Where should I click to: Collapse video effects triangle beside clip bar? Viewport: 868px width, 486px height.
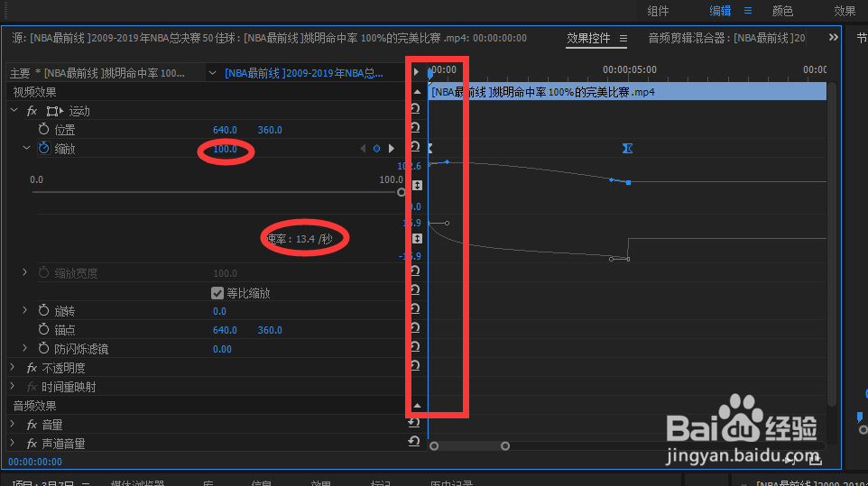(418, 92)
